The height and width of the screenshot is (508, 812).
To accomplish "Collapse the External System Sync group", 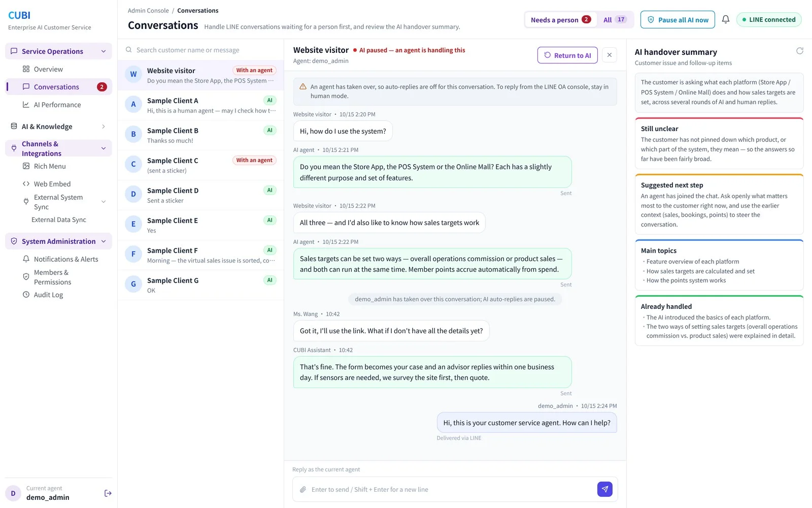I will [x=104, y=202].
